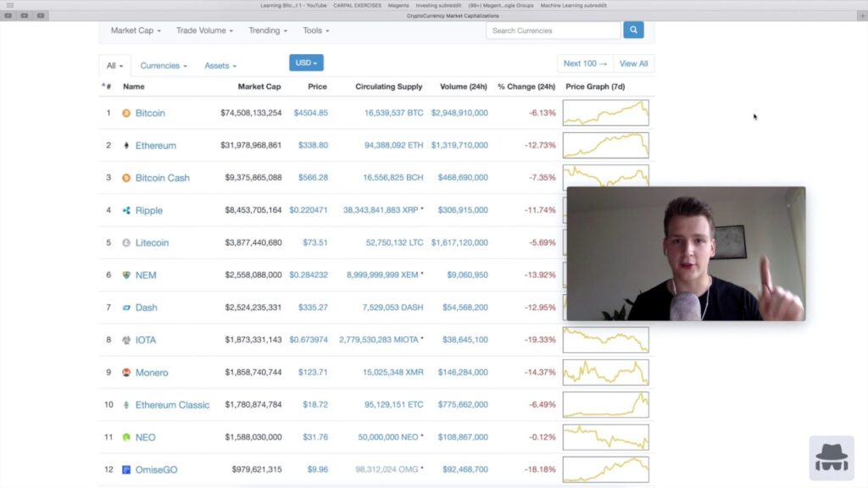Open the All filter dropdown

coord(114,65)
